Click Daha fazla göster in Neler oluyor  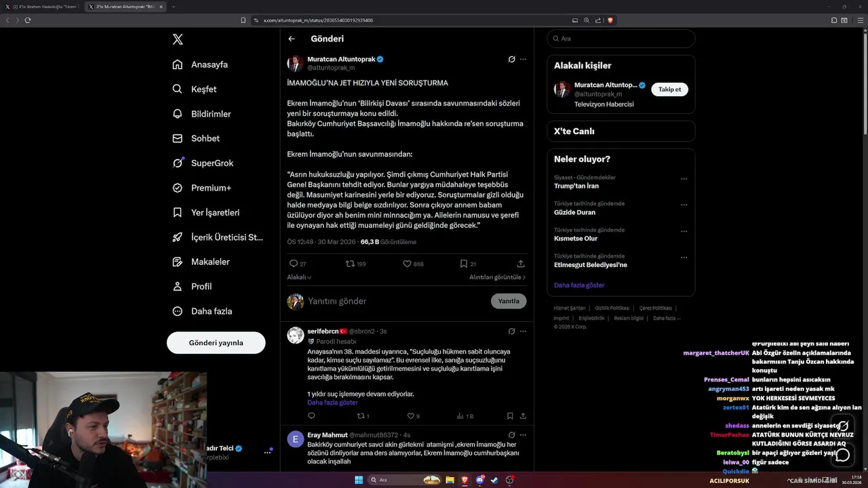pyautogui.click(x=579, y=285)
